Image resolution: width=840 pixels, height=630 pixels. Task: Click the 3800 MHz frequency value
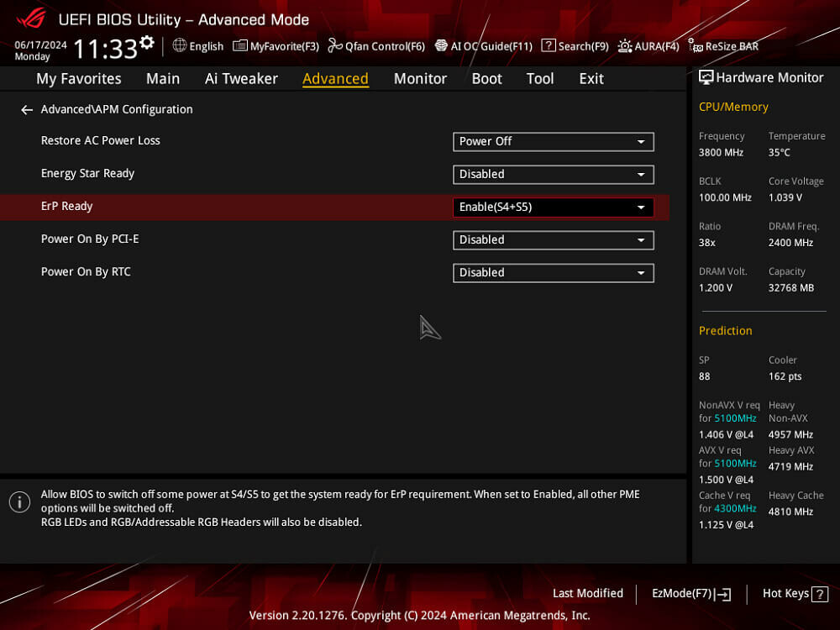721,153
